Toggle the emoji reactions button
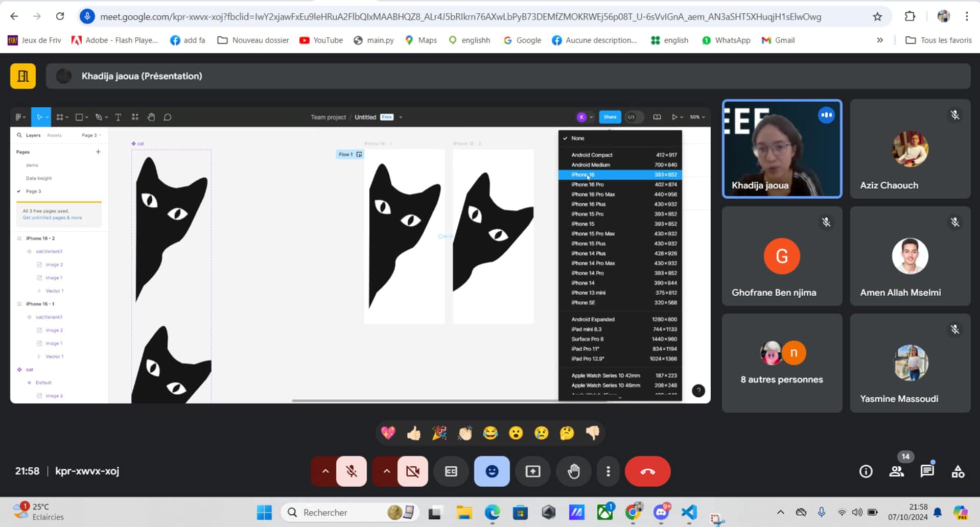 (492, 471)
